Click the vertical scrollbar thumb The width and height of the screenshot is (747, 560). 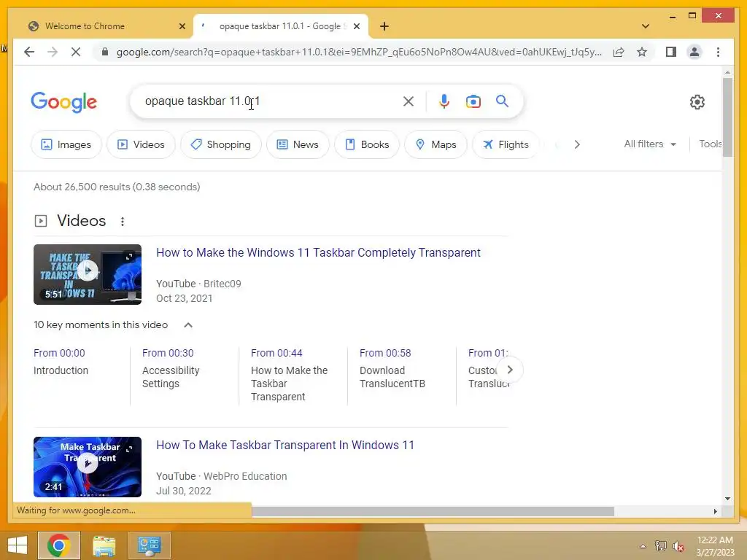pos(727,117)
